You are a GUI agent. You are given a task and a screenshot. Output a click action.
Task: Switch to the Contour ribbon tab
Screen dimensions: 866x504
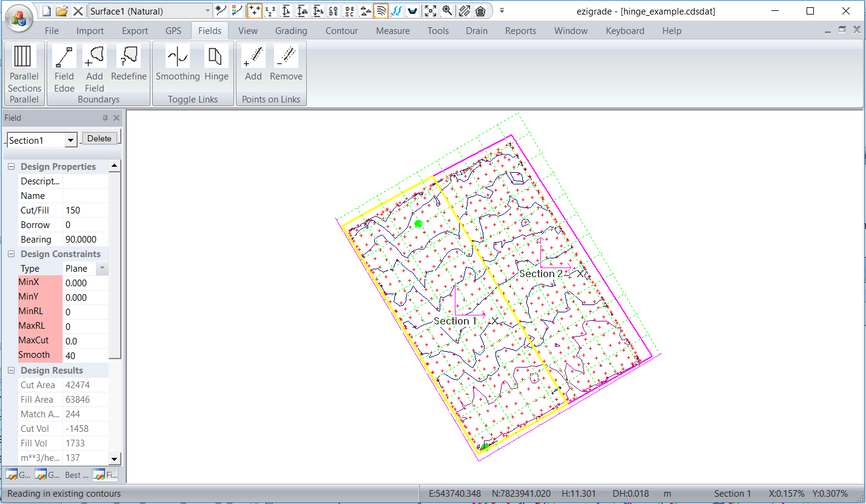click(341, 31)
